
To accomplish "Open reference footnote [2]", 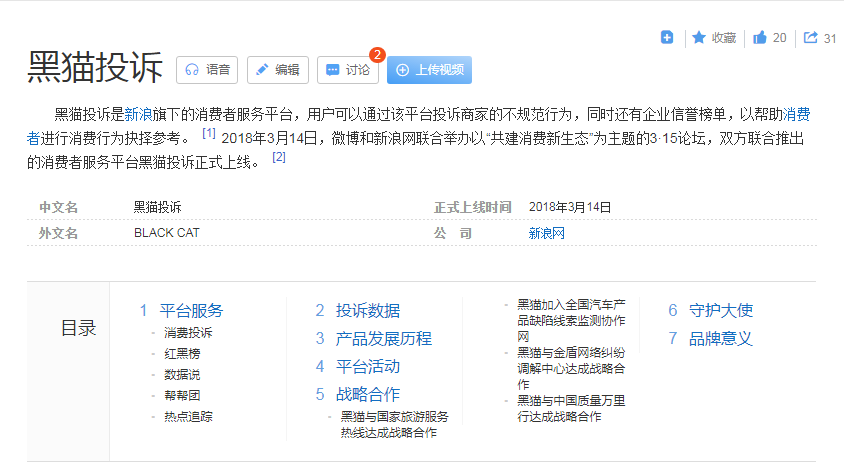I will (x=279, y=157).
